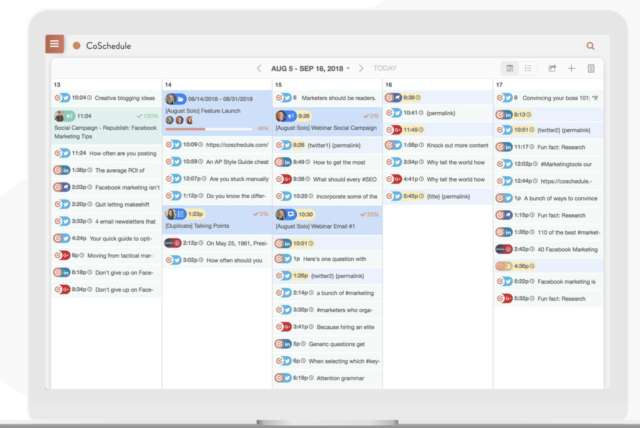This screenshot has height=428, width=640.
Task: LinkedIn icon on 6:18p 'Don't give up on Face-'
Action: point(66,272)
